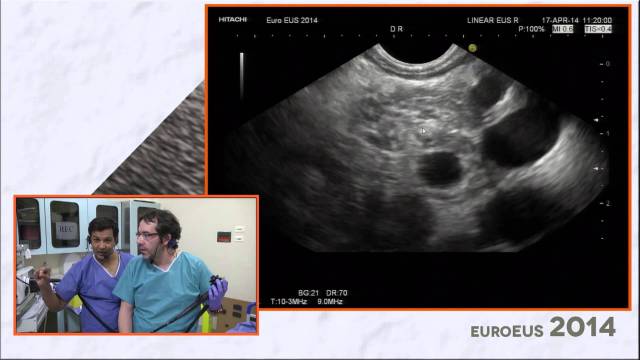Click the BG:21 gain readout
Screen dimensions: 640x360
coord(308,293)
